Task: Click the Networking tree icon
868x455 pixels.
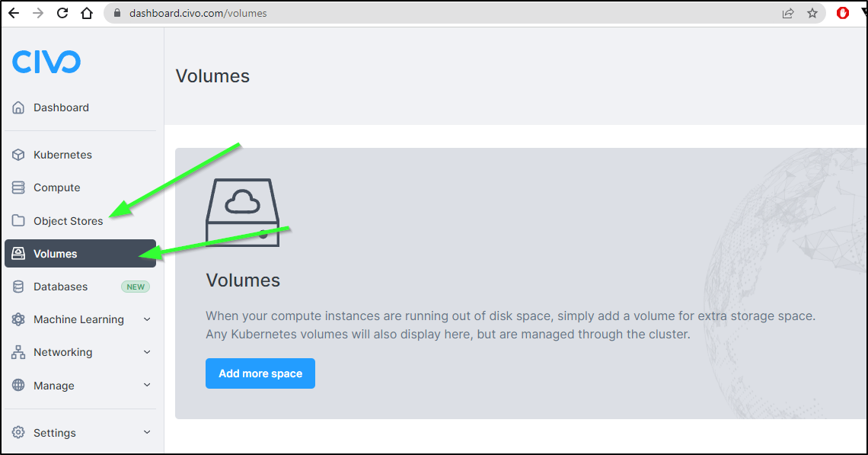Action: tap(18, 352)
